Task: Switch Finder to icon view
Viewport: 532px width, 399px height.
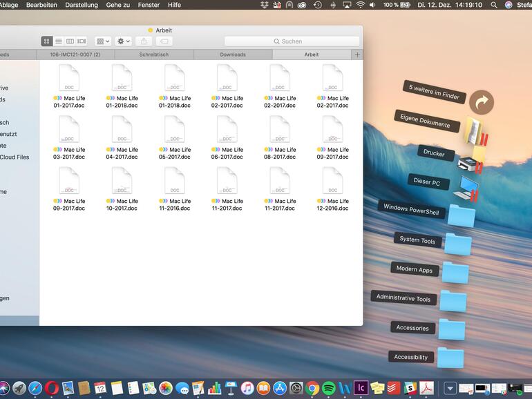Action: (47, 41)
